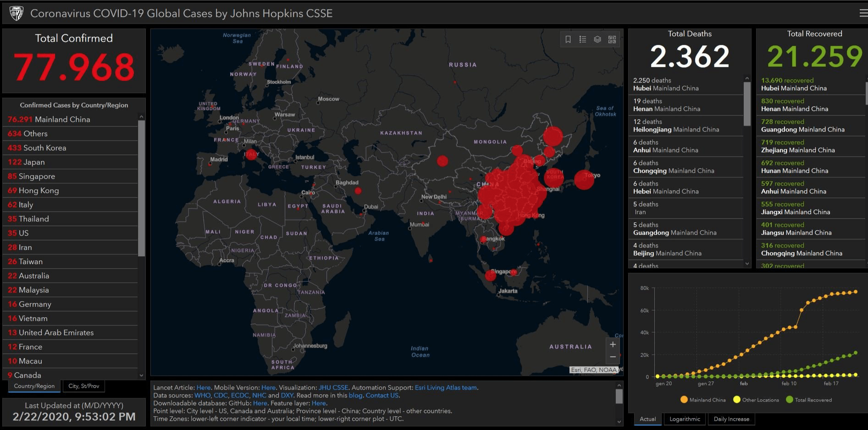Click the Baghdad-area case marker
Viewport: 868px width, 430px height.
pyautogui.click(x=358, y=191)
